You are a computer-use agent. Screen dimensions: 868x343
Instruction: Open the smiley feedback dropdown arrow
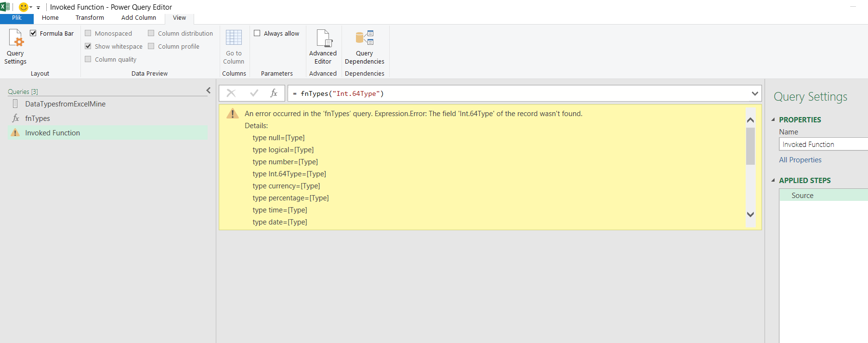pos(31,7)
